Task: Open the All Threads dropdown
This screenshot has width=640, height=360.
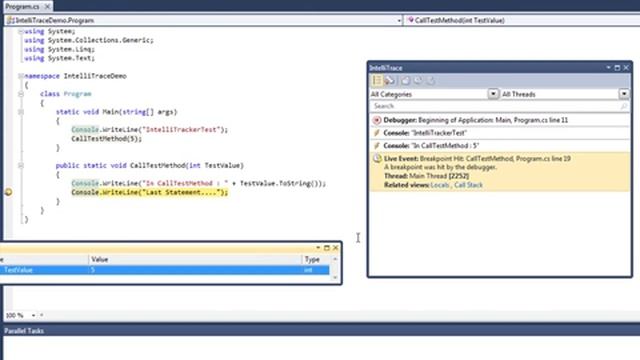Action: [x=624, y=94]
